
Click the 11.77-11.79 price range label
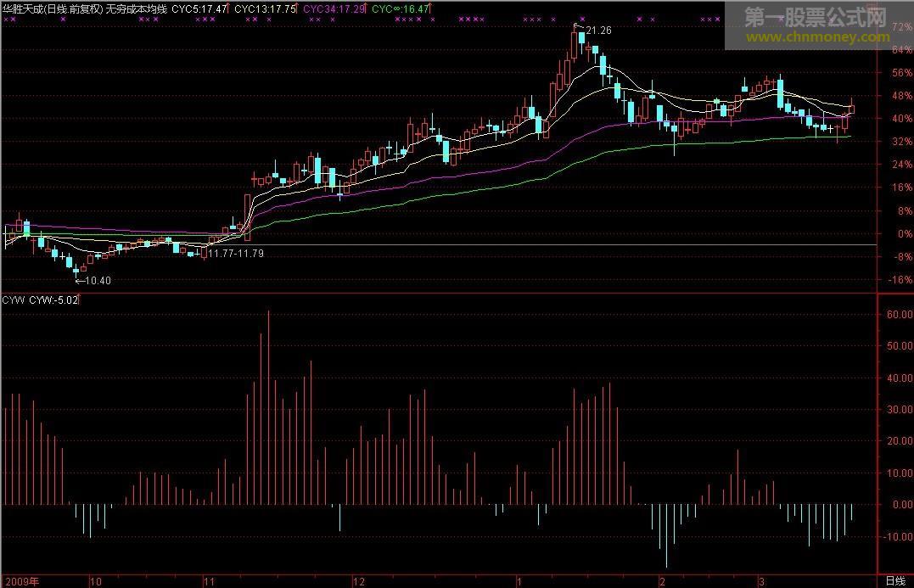(236, 254)
